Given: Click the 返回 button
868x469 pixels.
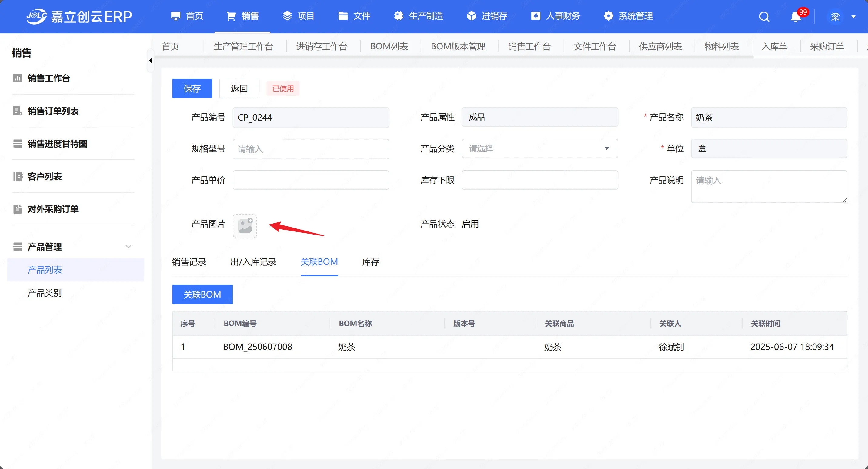Looking at the screenshot, I should pos(239,88).
